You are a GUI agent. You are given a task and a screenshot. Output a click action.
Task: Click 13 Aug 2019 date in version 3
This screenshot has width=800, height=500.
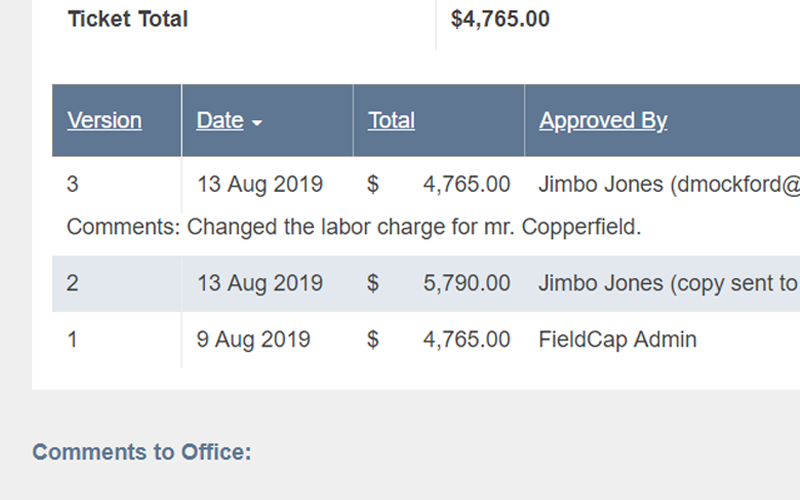pos(260,184)
